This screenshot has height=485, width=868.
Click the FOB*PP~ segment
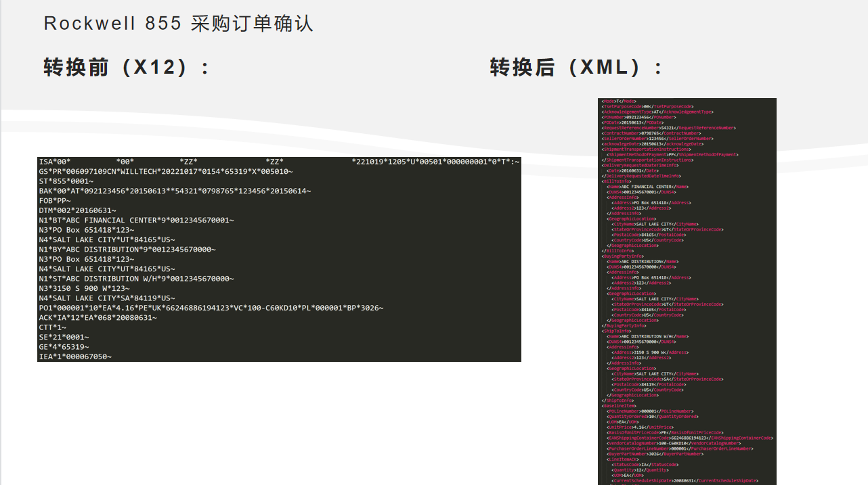[55, 201]
